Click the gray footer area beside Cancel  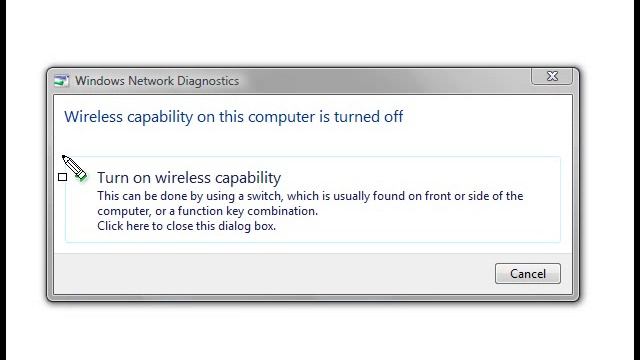pos(273,273)
